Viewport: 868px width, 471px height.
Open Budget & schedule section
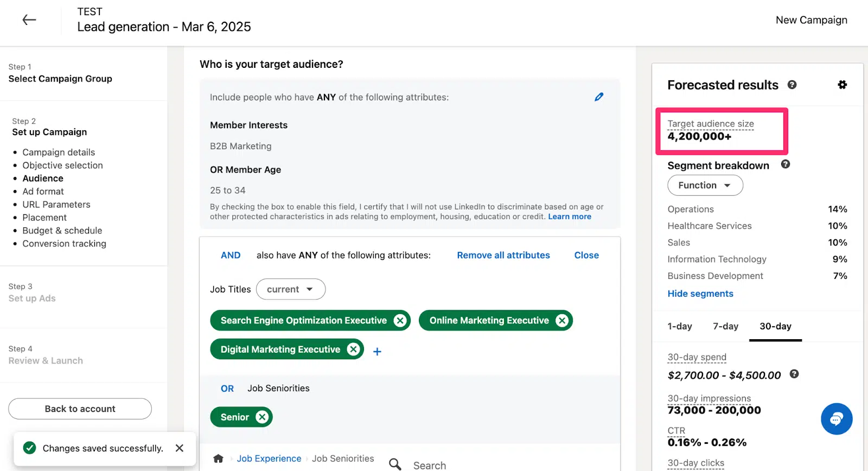(x=62, y=231)
